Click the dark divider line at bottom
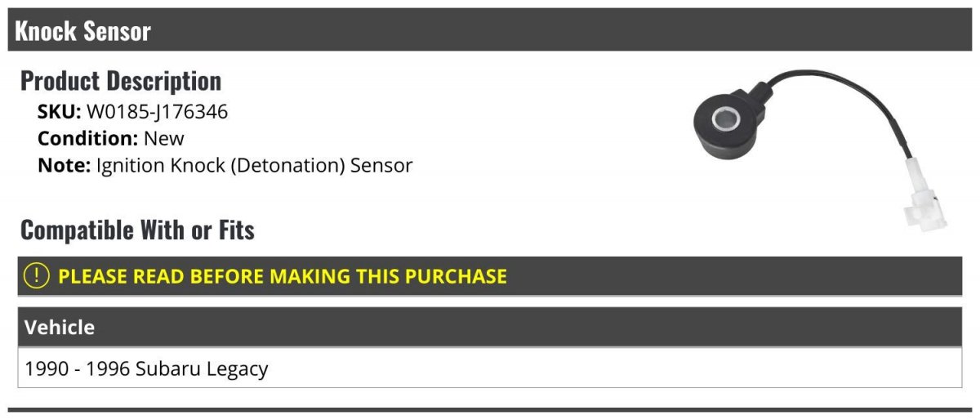The height and width of the screenshot is (420, 980). (x=490, y=409)
